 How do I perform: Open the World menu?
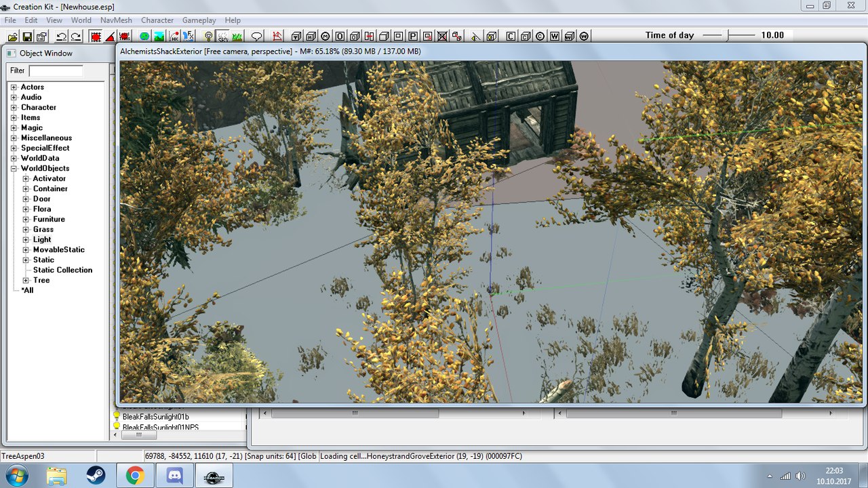81,20
